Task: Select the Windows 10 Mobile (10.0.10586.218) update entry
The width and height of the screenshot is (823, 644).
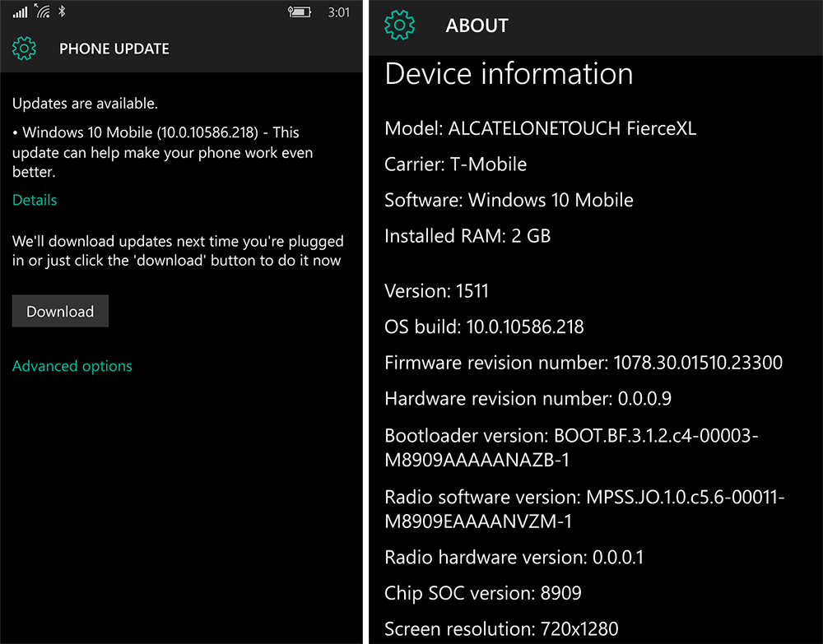Action: (x=163, y=152)
